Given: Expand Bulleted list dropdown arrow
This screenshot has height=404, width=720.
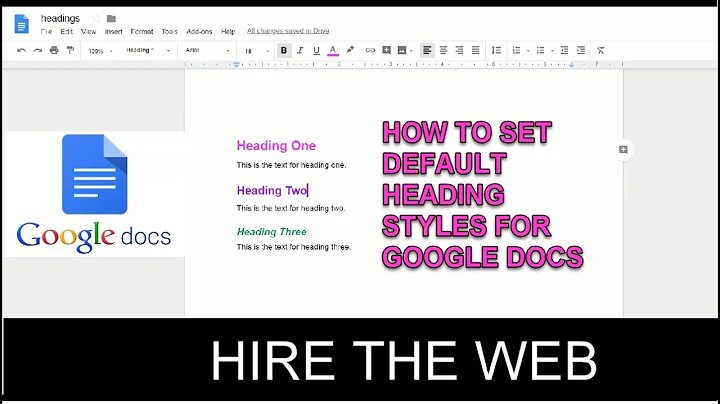Looking at the screenshot, I should [552, 51].
